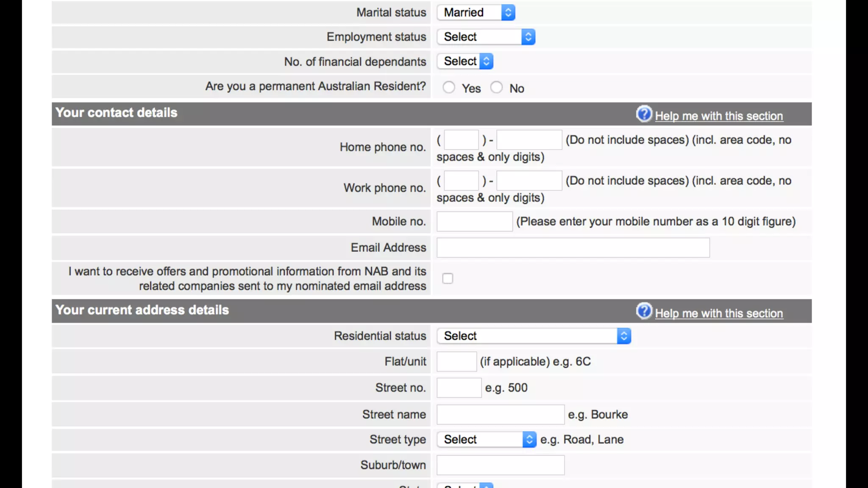Open the Employment status dropdown

point(486,37)
